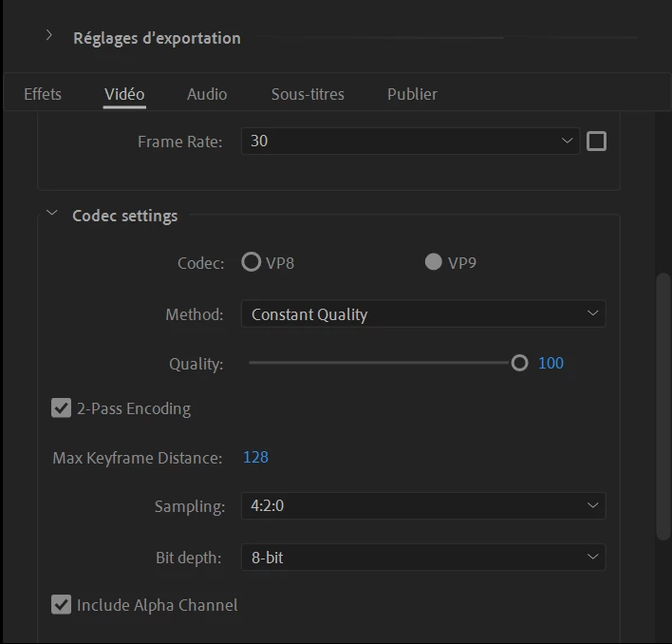This screenshot has height=644, width=672.
Task: Click the Max Keyframe Distance value 128
Action: point(255,458)
